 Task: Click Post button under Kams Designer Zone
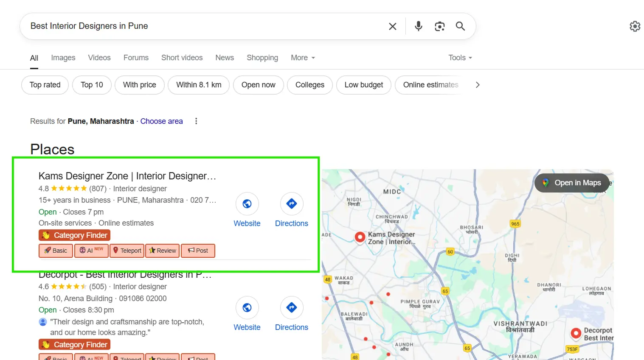click(x=198, y=251)
